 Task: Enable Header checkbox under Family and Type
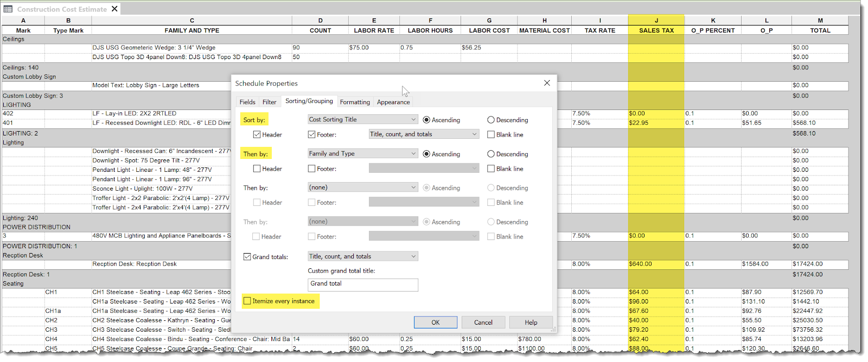257,169
